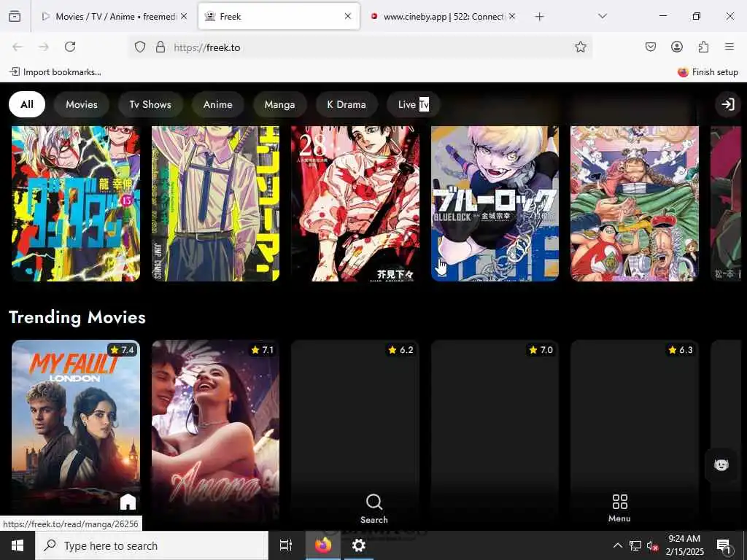Open Search in bottom navigation
This screenshot has width=747, height=560.
(374, 508)
